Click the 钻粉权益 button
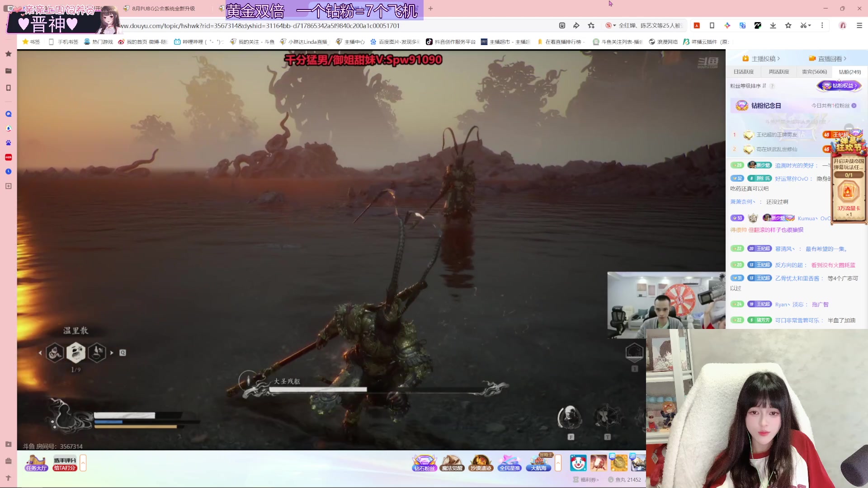The height and width of the screenshot is (488, 868). click(x=839, y=86)
